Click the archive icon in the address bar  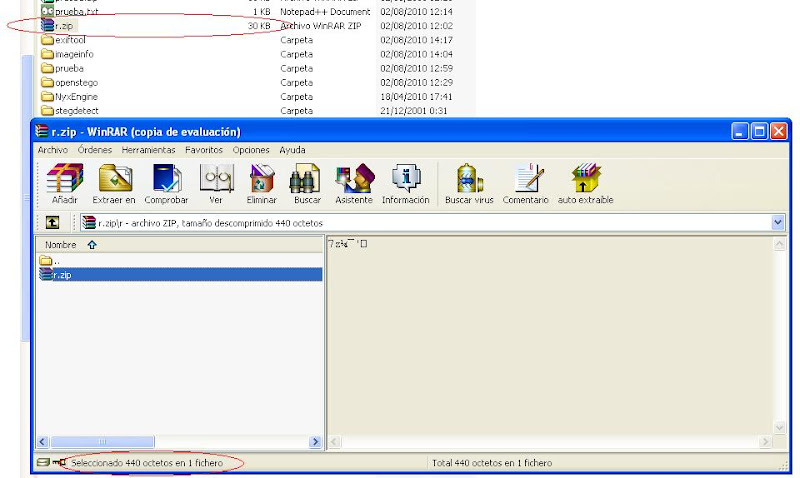89,222
